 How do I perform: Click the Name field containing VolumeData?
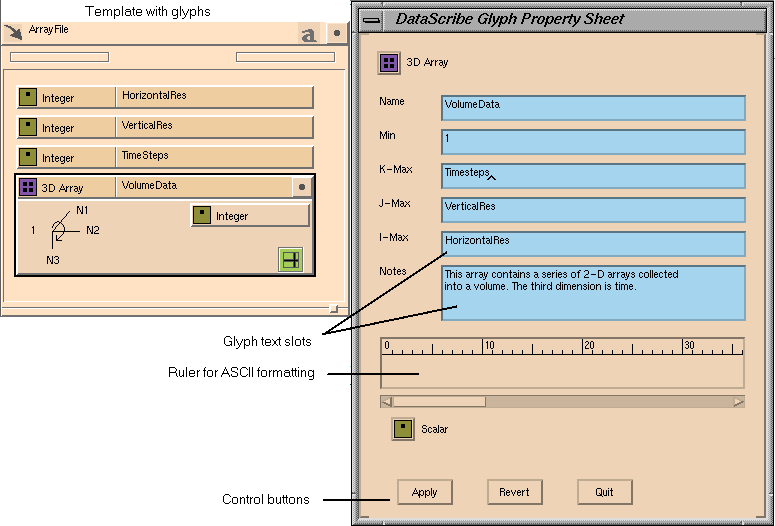pyautogui.click(x=593, y=108)
